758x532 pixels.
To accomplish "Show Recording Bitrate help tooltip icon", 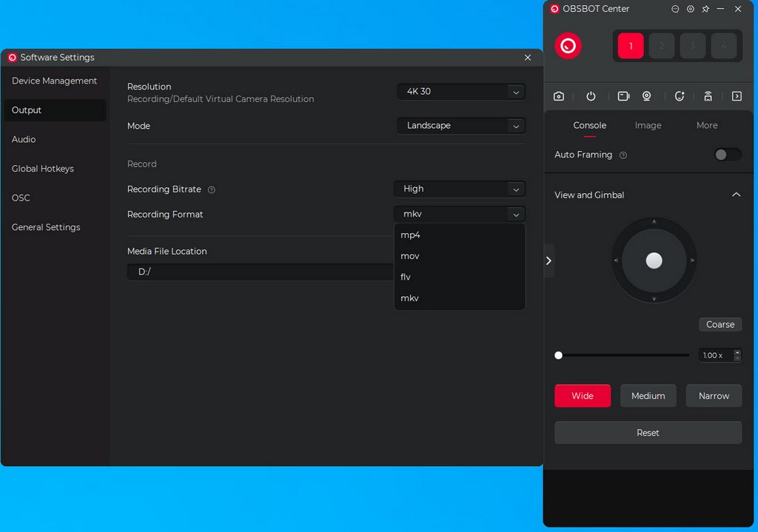I will (x=211, y=190).
